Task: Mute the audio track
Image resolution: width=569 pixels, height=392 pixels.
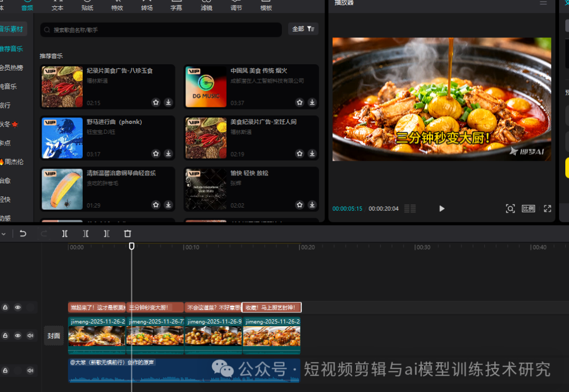Action: coord(31,370)
